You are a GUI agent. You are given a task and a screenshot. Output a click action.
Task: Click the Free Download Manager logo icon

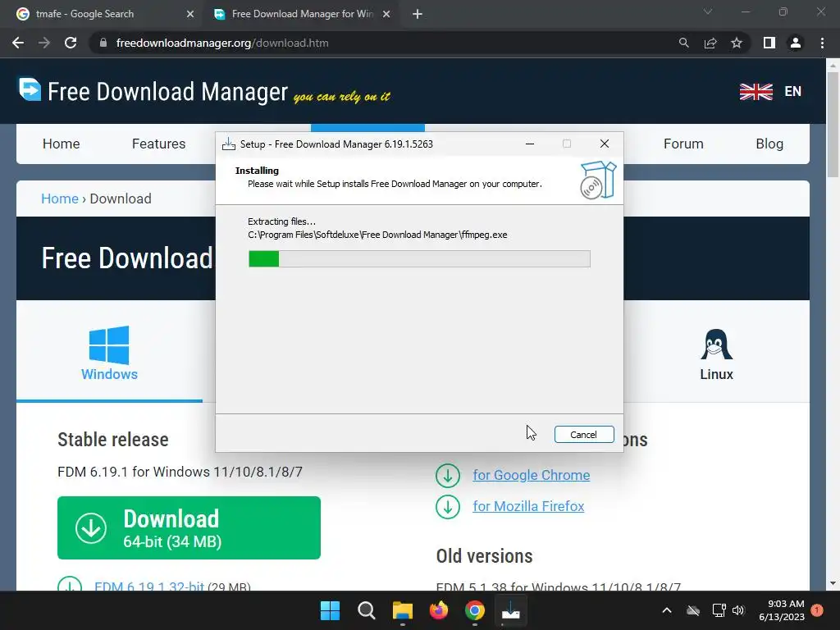pyautogui.click(x=30, y=89)
